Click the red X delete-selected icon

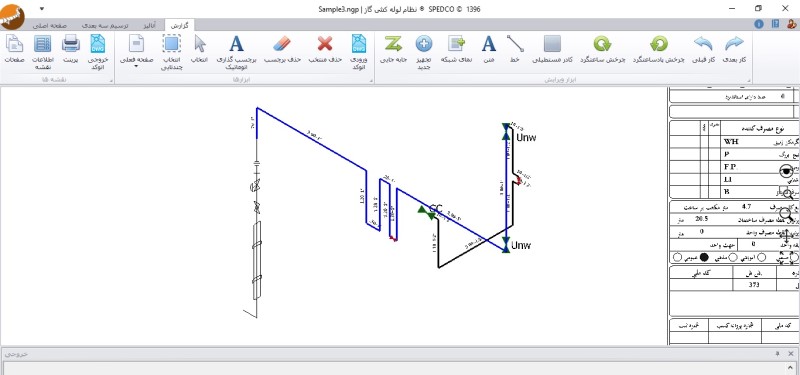click(325, 44)
